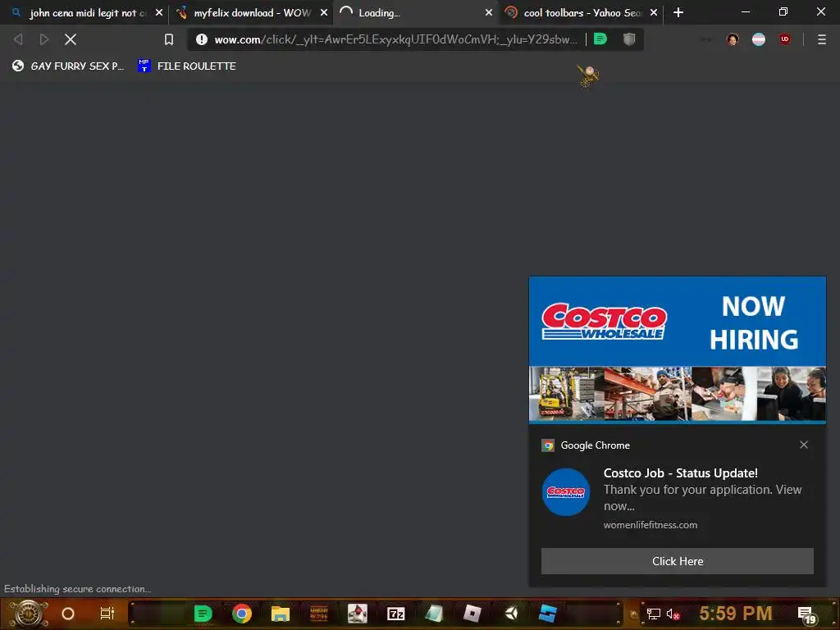View site security info icon in address bar

[202, 39]
